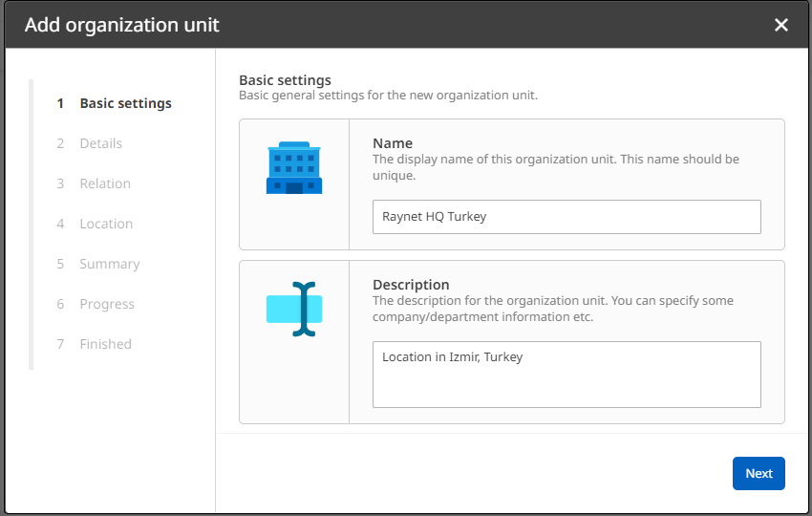Jump to the Relation step
This screenshot has width=812, height=516.
point(105,183)
